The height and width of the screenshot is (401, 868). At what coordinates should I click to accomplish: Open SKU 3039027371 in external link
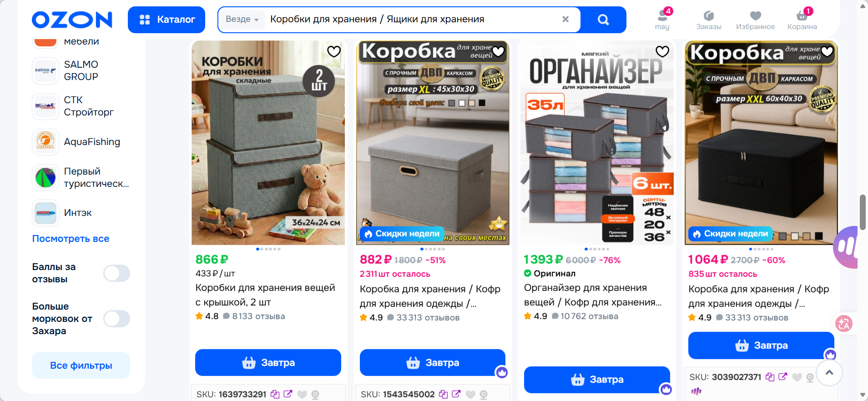(x=783, y=376)
